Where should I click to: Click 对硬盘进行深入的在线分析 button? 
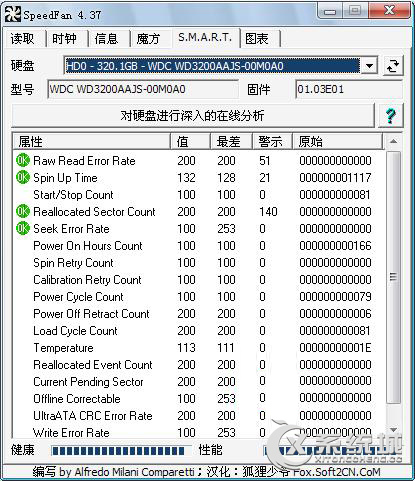coord(193,116)
